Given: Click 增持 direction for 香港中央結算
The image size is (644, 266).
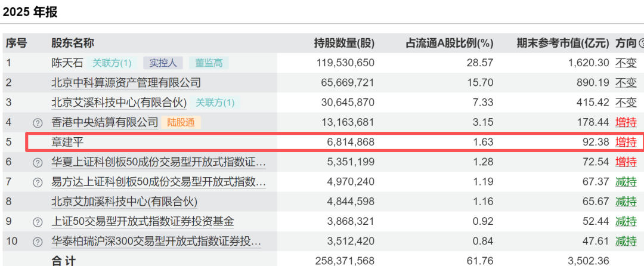Looking at the screenshot, I should (x=626, y=122).
